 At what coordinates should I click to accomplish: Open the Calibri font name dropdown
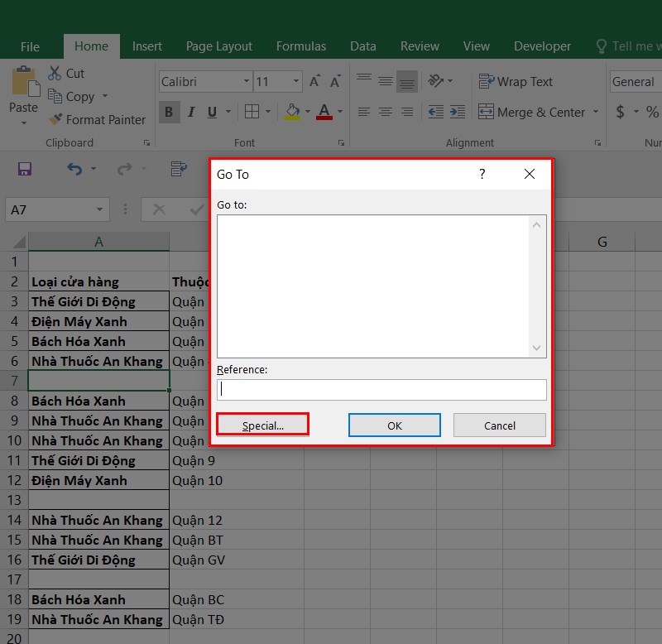click(x=246, y=81)
